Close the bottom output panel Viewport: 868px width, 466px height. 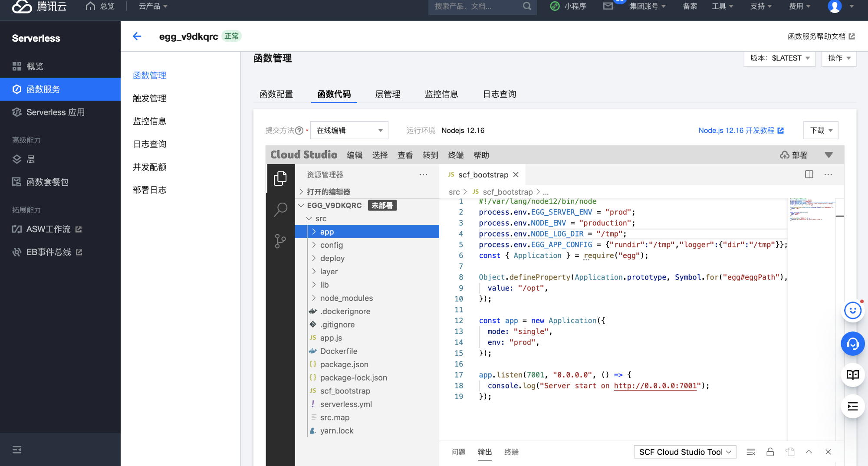[x=828, y=452]
